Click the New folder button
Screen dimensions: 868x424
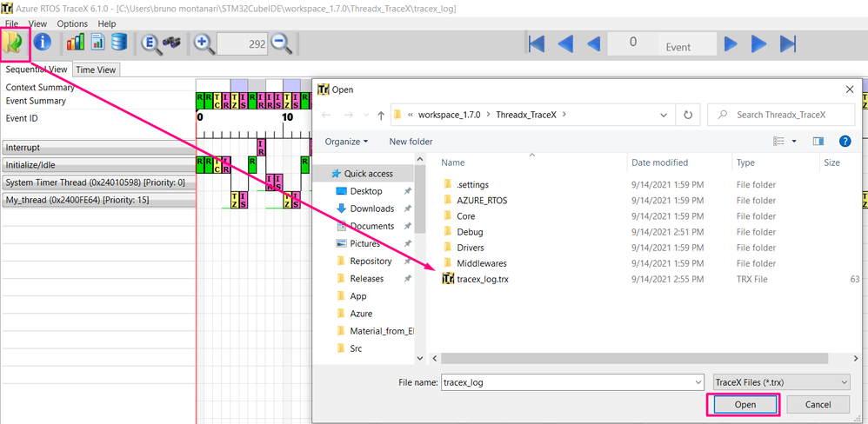pos(411,142)
